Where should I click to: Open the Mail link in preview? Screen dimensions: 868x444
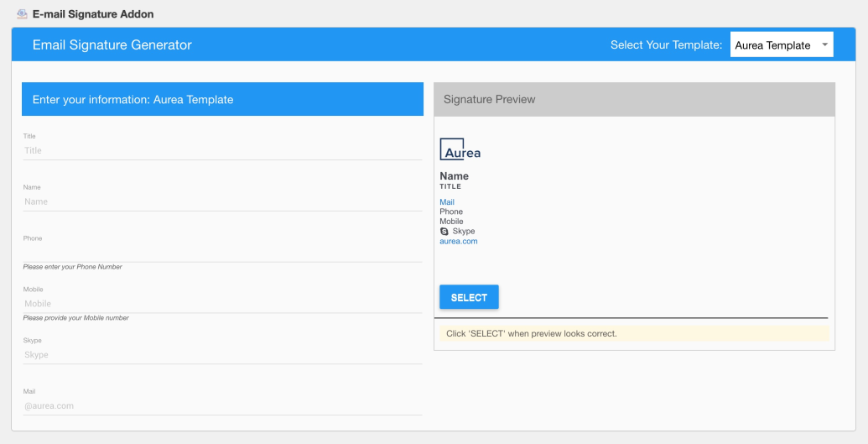[x=447, y=201]
